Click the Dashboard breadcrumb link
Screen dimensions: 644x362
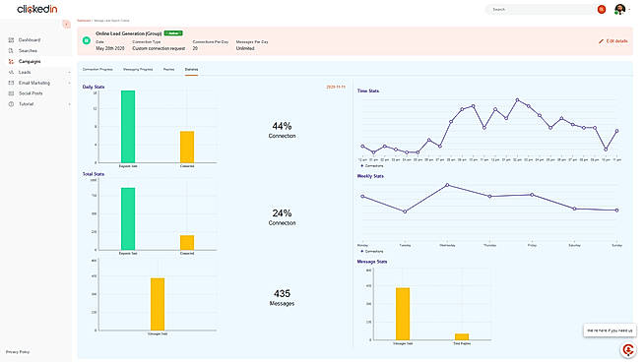point(84,21)
